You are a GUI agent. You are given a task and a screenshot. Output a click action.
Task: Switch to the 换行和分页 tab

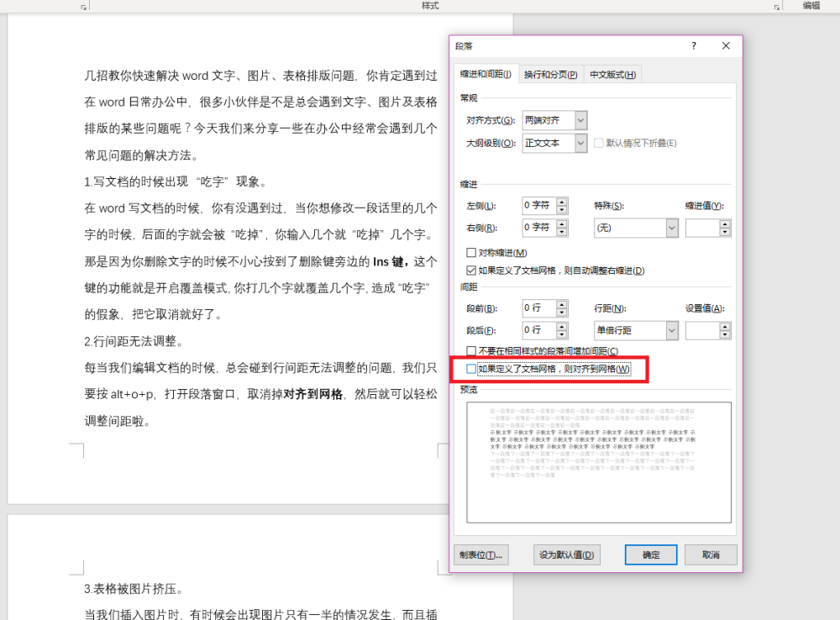pos(551,75)
